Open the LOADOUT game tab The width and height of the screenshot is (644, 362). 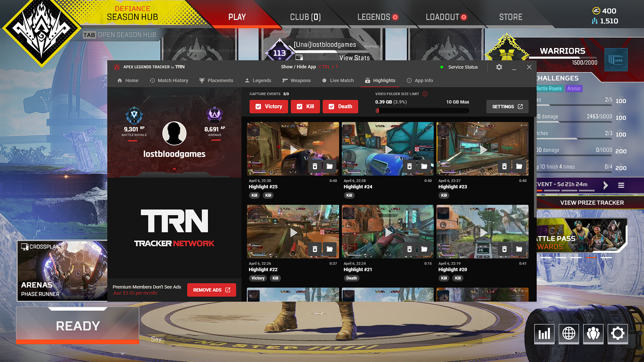446,17
